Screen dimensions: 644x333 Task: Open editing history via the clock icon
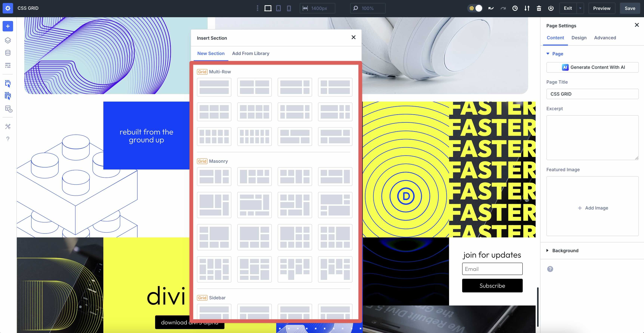515,8
